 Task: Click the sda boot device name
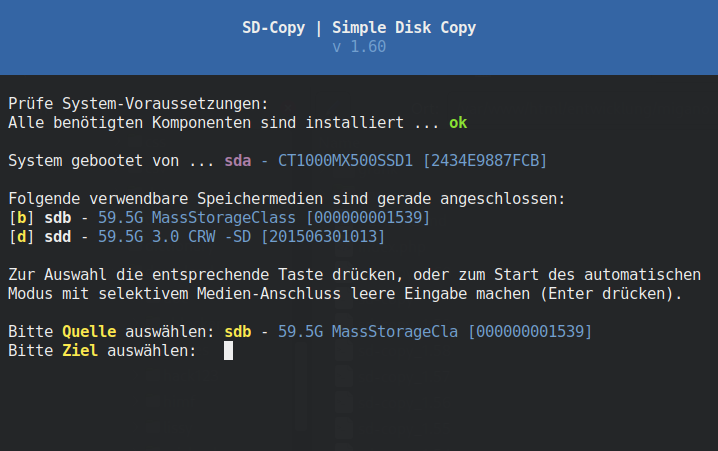(x=238, y=160)
